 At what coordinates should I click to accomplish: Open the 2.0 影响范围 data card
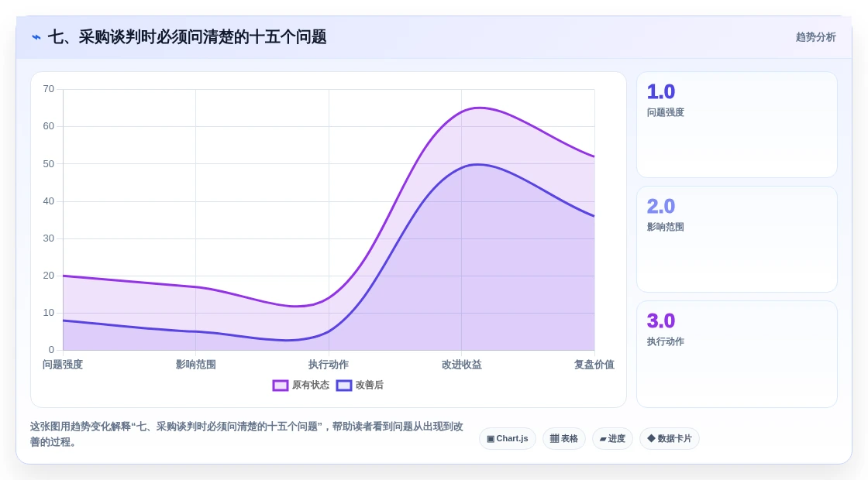coord(737,239)
